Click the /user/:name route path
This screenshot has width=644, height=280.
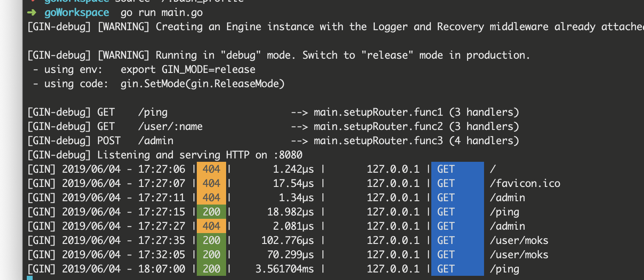170,127
